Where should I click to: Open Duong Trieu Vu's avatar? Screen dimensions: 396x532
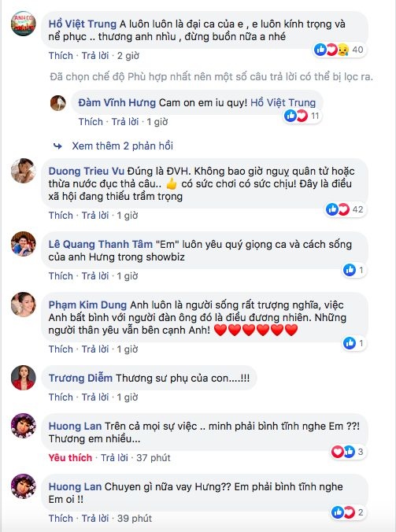(x=24, y=171)
